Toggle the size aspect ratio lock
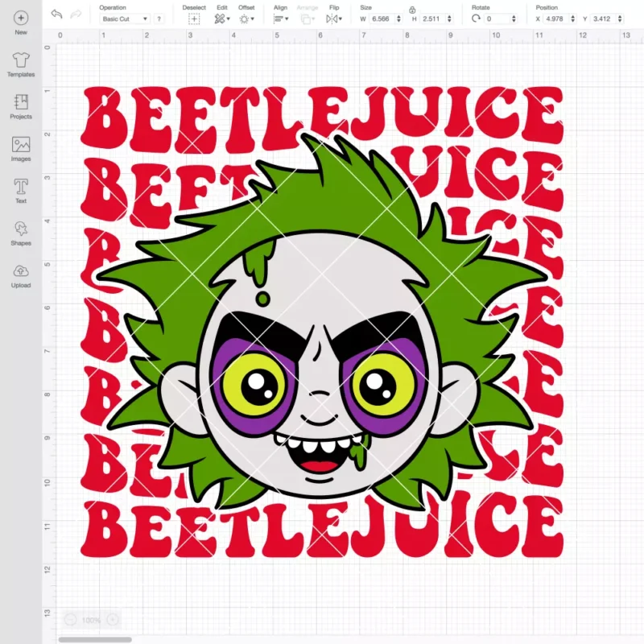 [x=412, y=10]
